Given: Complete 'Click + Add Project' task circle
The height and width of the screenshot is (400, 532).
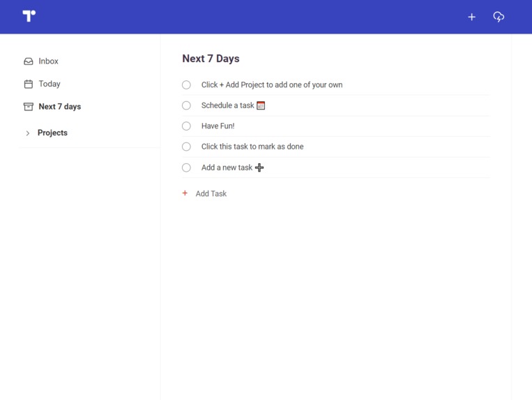Looking at the screenshot, I should 186,85.
